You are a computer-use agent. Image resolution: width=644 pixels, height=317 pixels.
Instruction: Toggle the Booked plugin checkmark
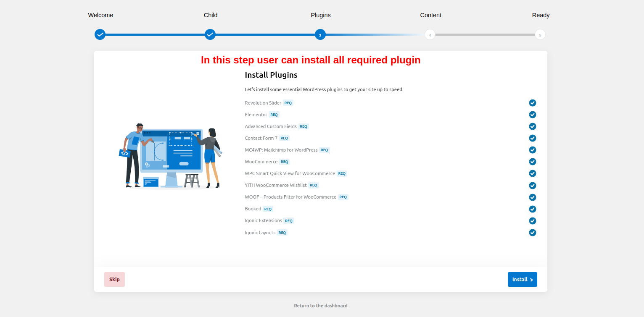click(x=533, y=209)
